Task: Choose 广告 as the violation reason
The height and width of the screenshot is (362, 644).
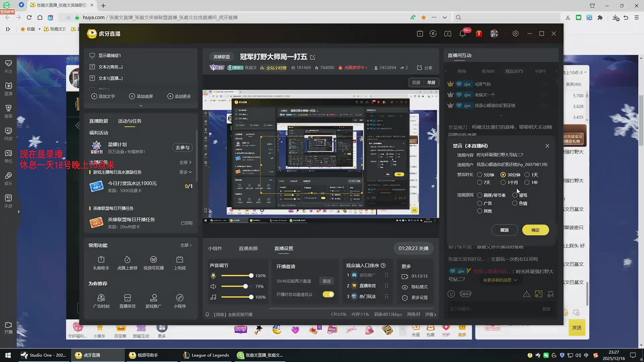Action: (480, 203)
